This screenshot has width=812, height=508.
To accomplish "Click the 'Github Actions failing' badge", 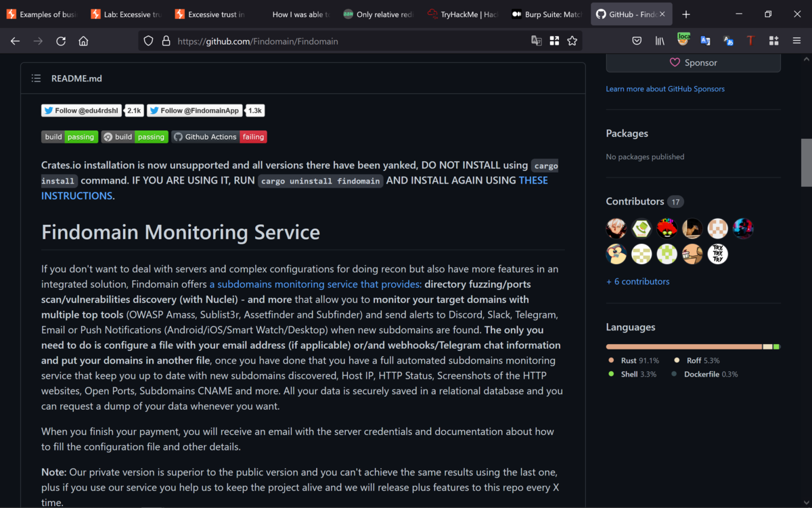I will (219, 137).
